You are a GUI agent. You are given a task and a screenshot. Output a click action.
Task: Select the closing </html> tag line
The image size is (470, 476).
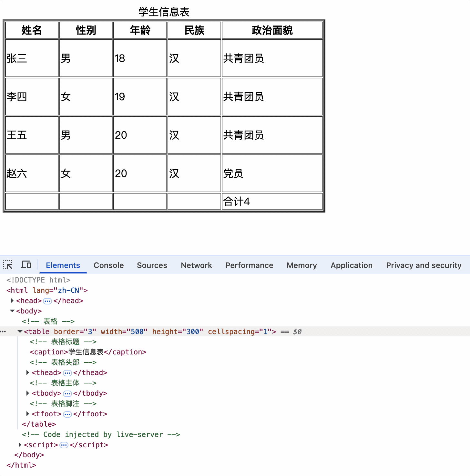pyautogui.click(x=21, y=465)
